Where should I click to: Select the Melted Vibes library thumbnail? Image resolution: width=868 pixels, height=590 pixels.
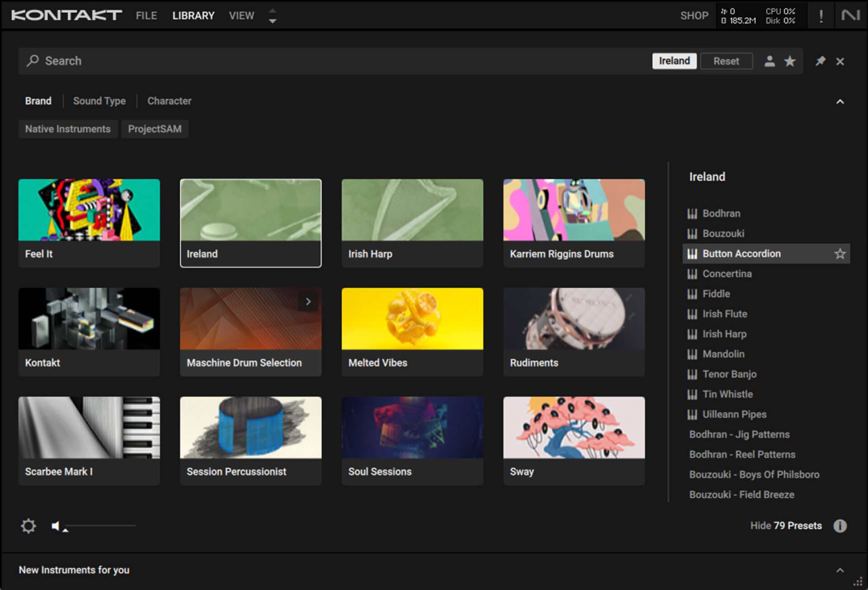click(x=412, y=319)
